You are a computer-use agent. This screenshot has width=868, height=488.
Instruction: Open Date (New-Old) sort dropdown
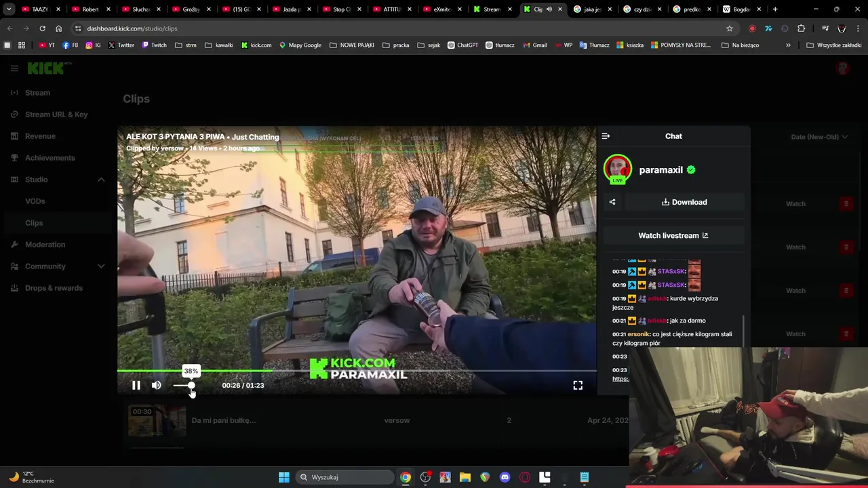[819, 137]
